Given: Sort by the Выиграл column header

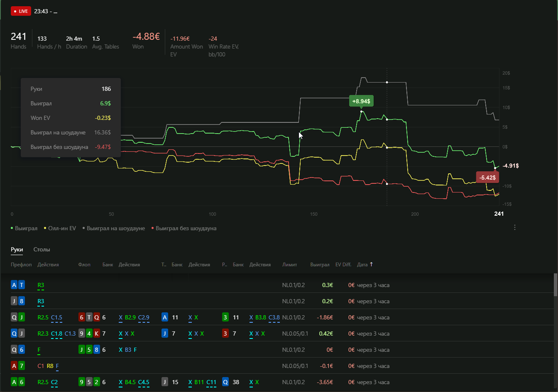Looking at the screenshot, I should [320, 265].
